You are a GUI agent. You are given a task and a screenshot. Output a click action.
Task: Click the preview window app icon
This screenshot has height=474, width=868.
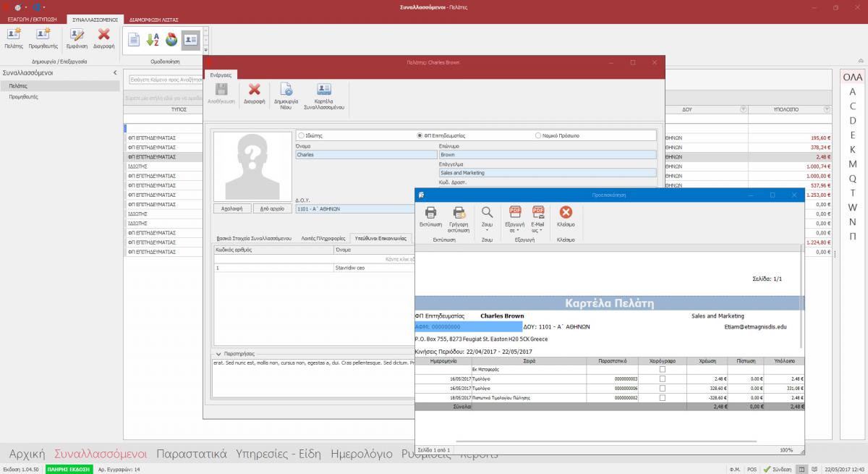[x=421, y=195]
